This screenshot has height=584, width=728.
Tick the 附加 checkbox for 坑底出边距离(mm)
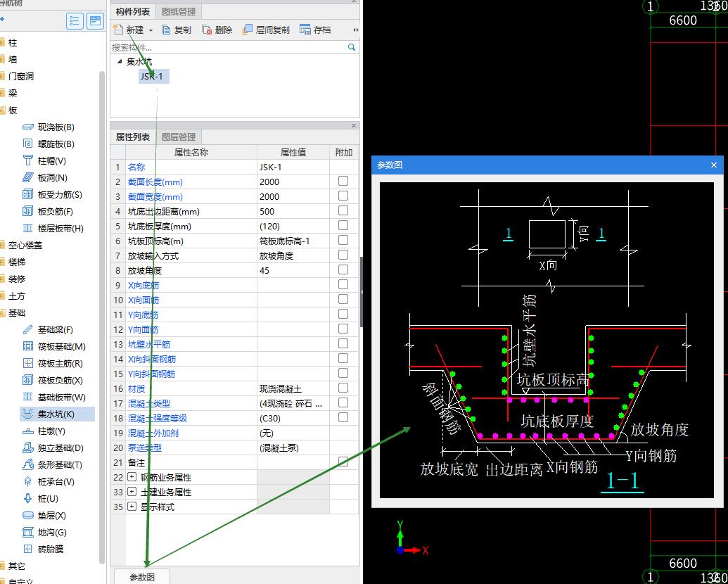343,211
